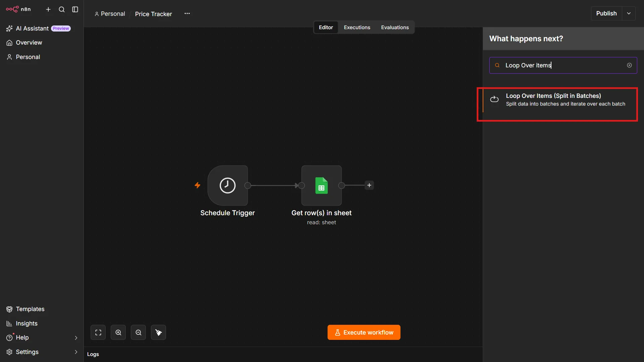The width and height of the screenshot is (644, 362).
Task: Open workflow options ellipsis menu
Action: pyautogui.click(x=187, y=13)
